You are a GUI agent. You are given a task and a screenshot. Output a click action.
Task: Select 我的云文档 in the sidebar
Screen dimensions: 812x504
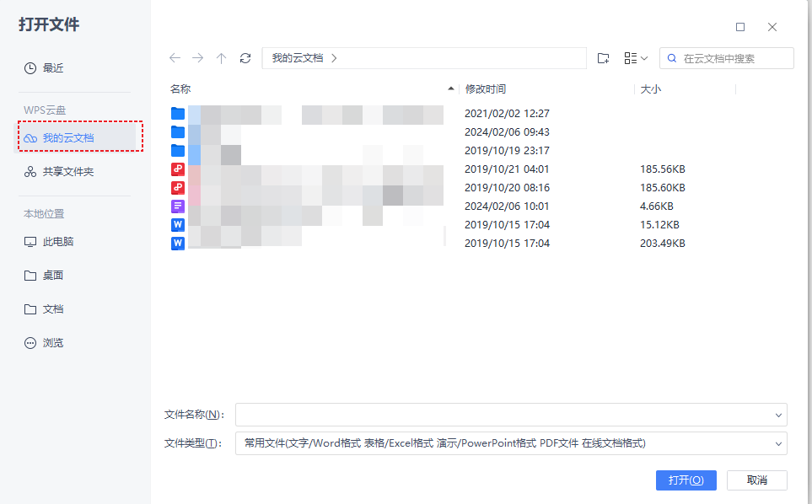point(68,137)
